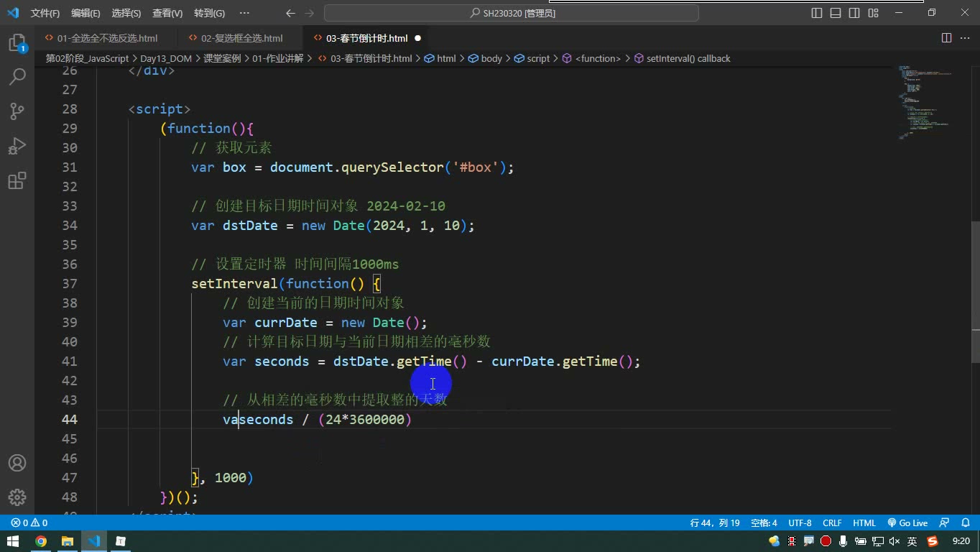The width and height of the screenshot is (980, 552).
Task: Go to line via 行 44, 列 19
Action: pos(715,523)
